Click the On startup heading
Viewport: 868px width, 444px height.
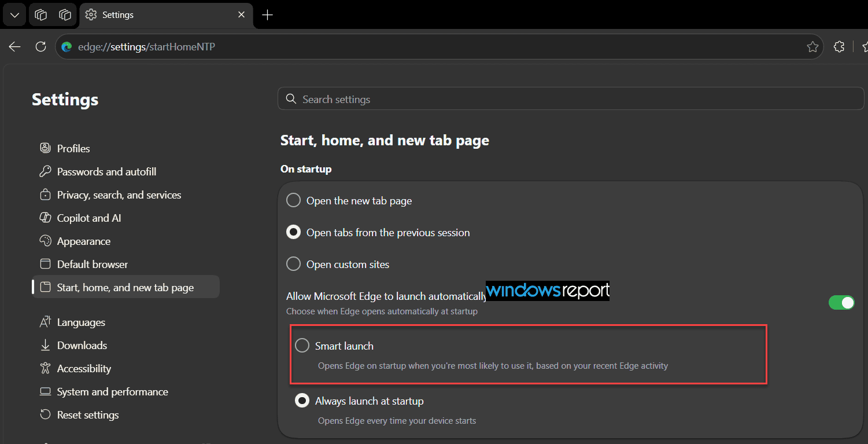click(x=306, y=169)
